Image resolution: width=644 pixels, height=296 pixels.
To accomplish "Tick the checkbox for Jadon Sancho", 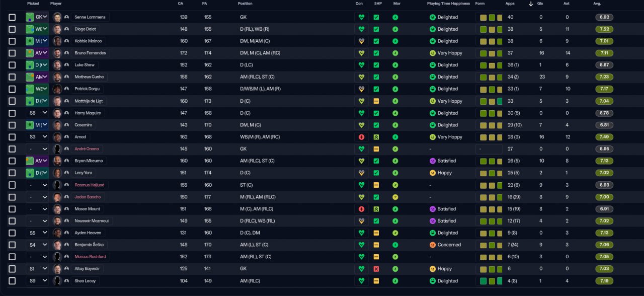I will [x=12, y=197].
